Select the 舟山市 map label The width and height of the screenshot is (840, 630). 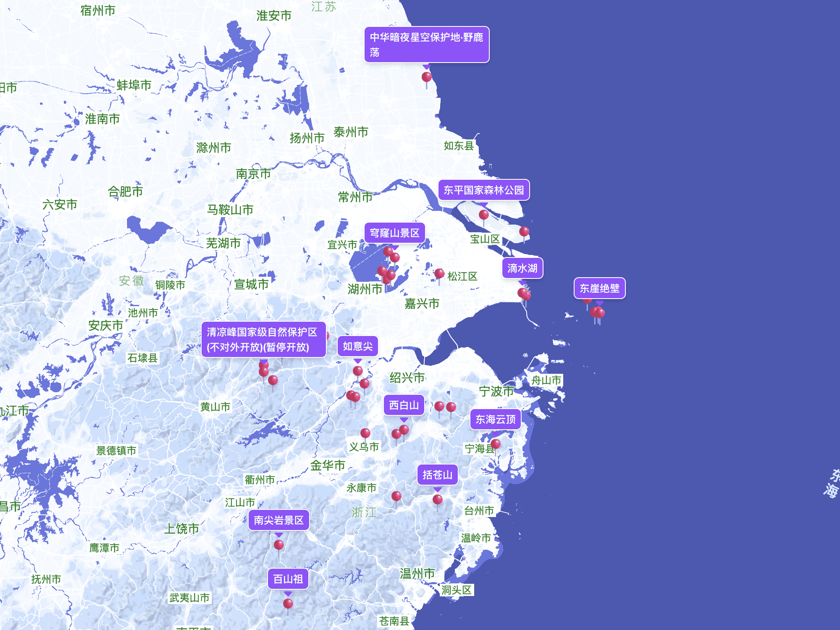[x=546, y=380]
